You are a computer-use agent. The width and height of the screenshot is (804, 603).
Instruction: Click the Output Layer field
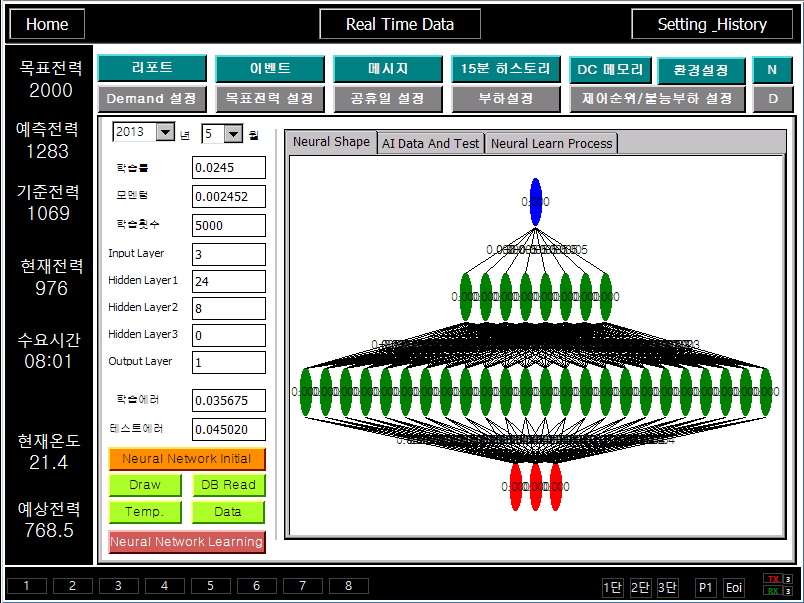229,363
